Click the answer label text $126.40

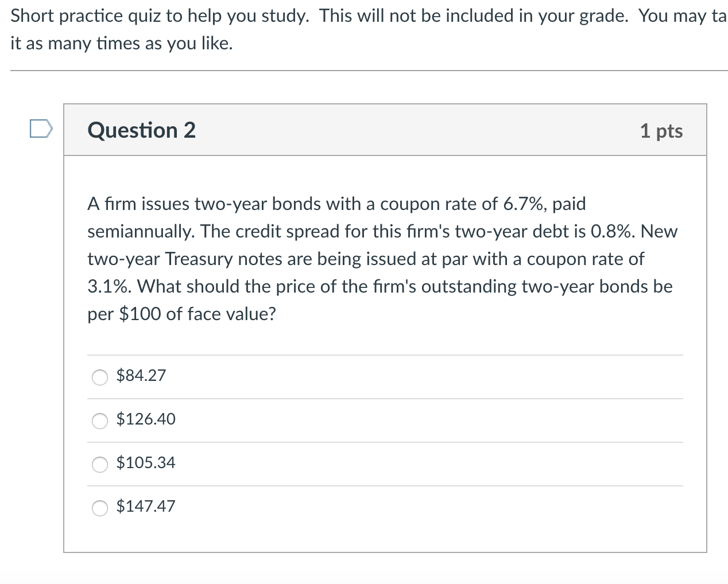pyautogui.click(x=146, y=419)
